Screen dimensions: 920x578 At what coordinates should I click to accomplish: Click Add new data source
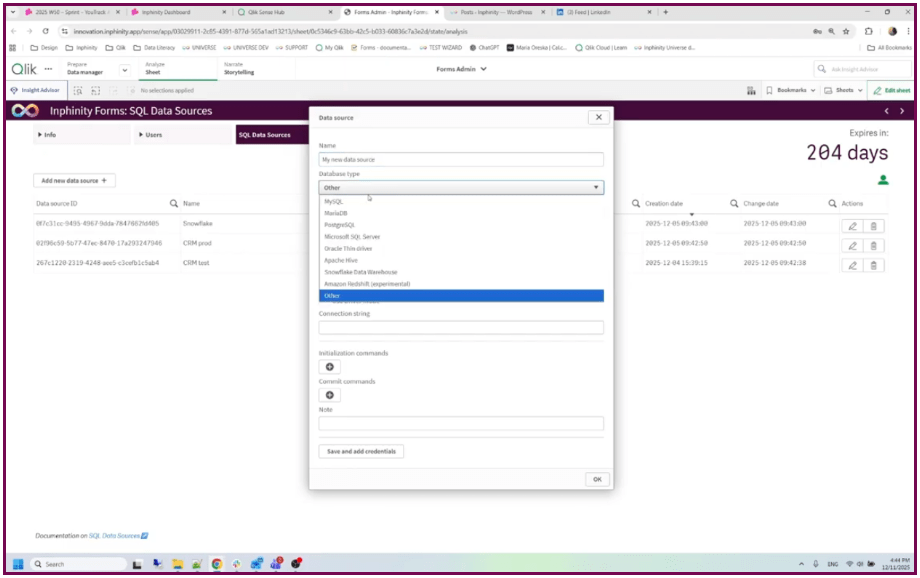(x=74, y=181)
